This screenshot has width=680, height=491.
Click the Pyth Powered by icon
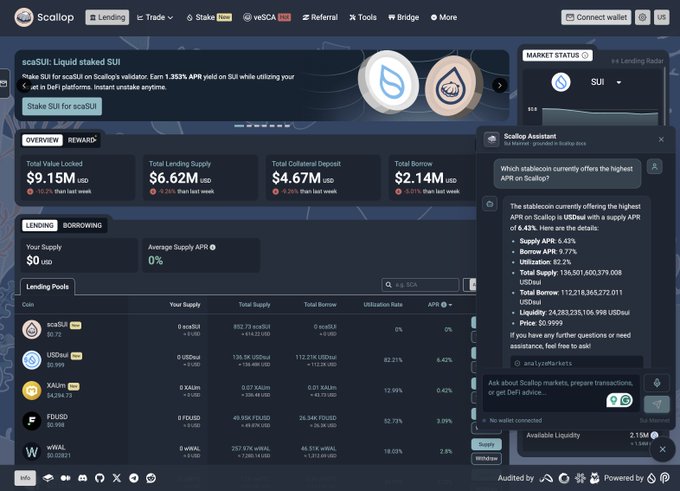(664, 478)
